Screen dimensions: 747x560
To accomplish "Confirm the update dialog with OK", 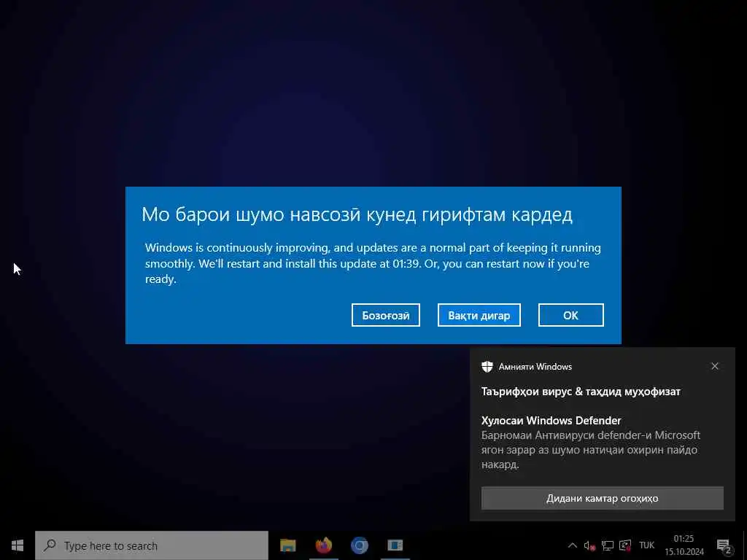I will (x=570, y=315).
